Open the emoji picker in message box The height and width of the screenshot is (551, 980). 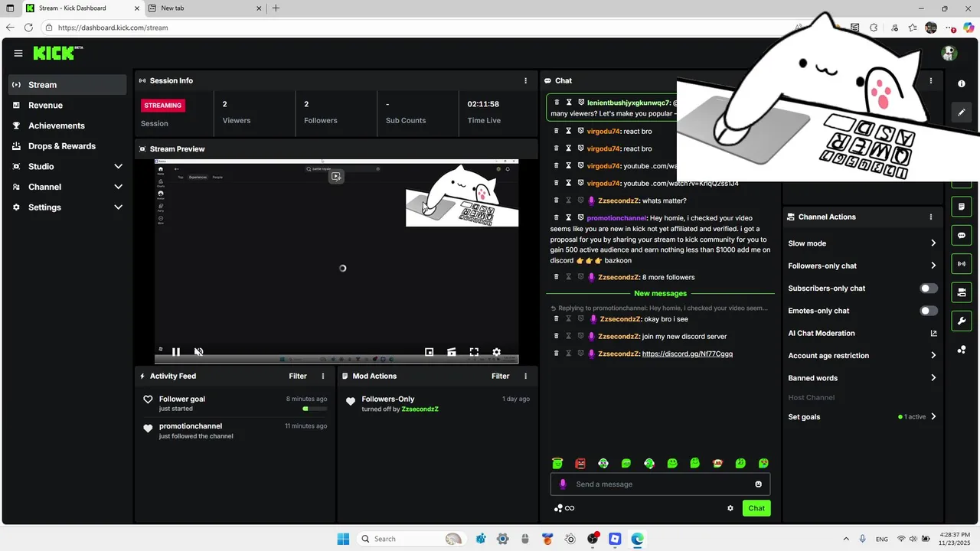pyautogui.click(x=759, y=484)
